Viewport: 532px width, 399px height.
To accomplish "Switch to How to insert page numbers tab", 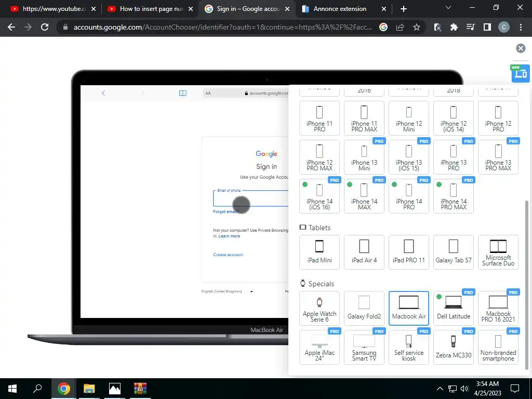I will tap(150, 9).
